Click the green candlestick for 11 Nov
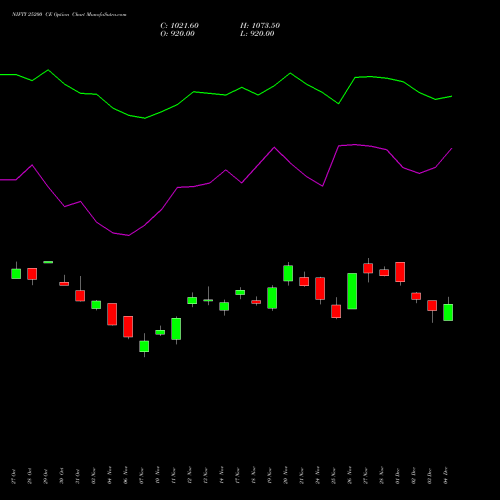This screenshot has height=500, width=500. pos(176,329)
